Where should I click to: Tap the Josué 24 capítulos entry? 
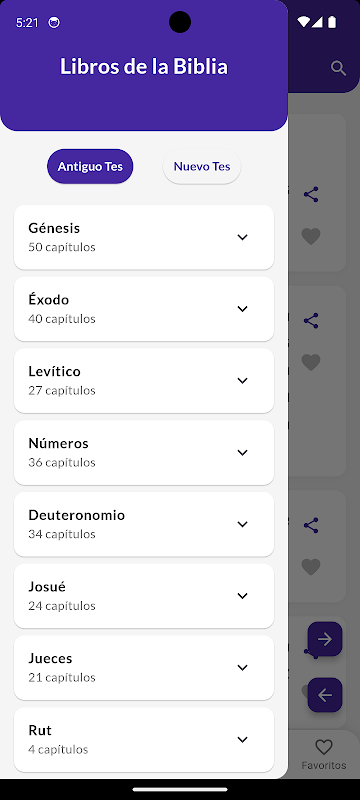click(x=144, y=596)
